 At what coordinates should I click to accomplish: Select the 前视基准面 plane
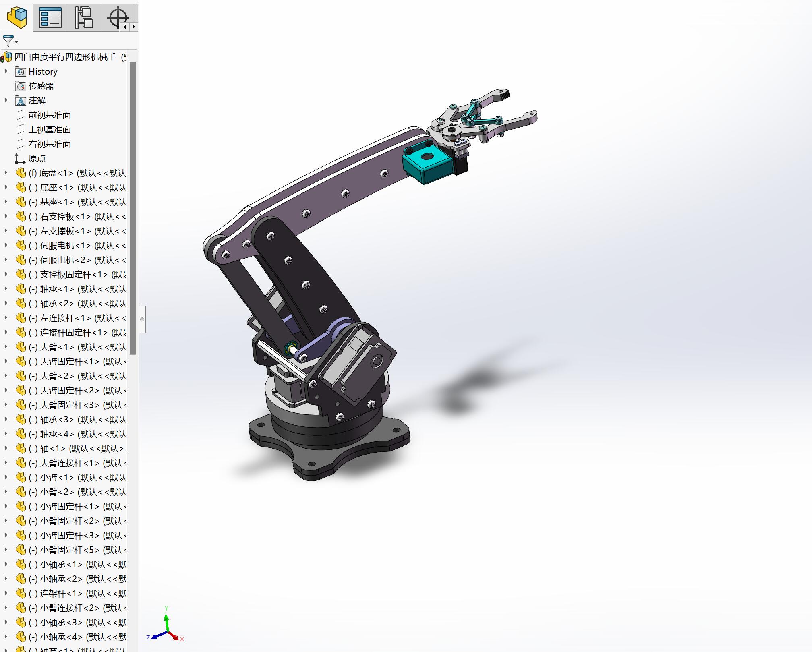[50, 115]
